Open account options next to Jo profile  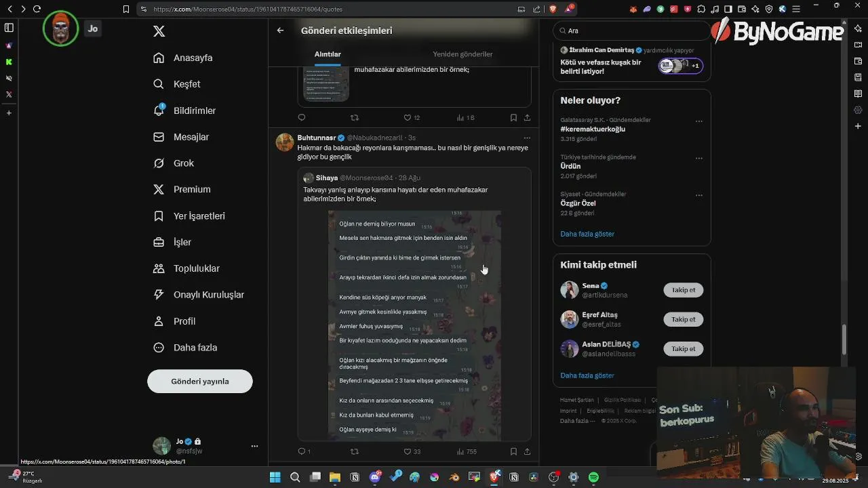click(254, 446)
